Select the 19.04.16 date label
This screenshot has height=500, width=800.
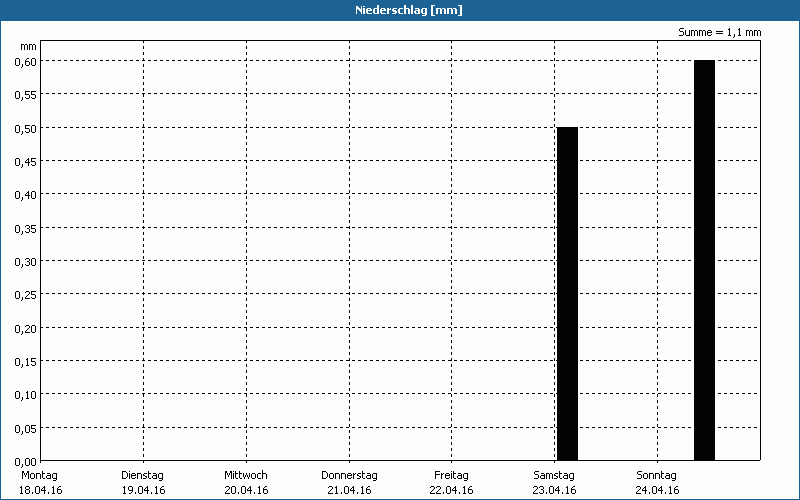(x=143, y=491)
